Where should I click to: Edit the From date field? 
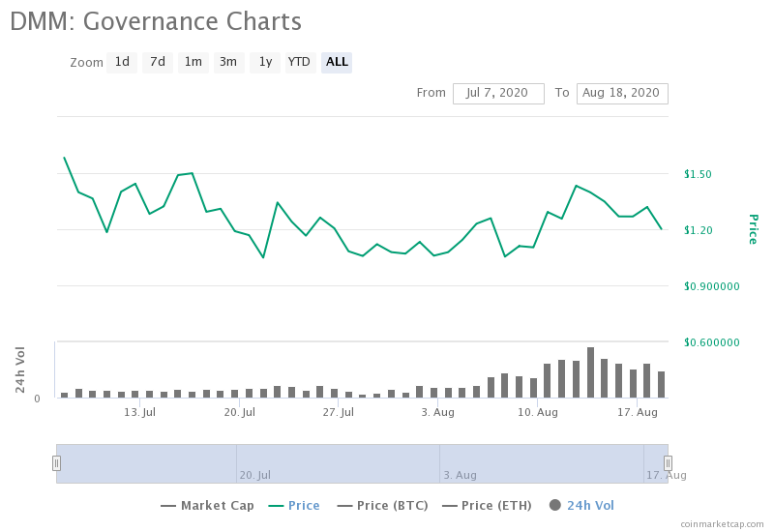[498, 93]
